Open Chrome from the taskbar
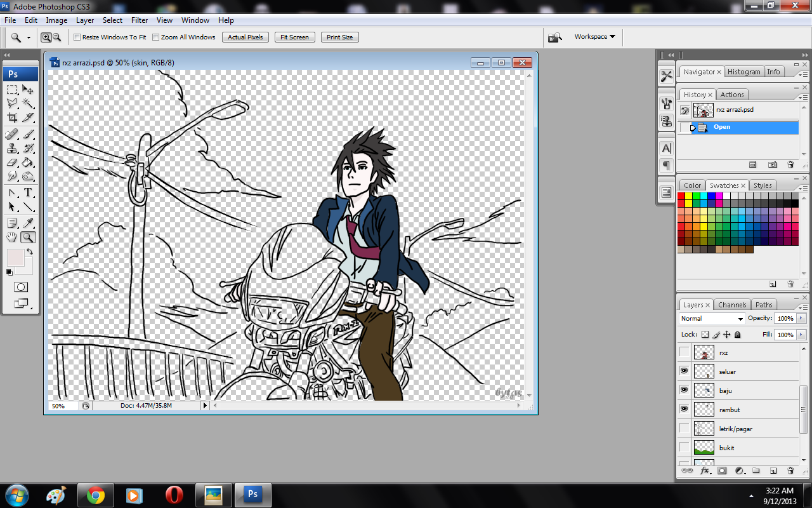The width and height of the screenshot is (812, 508). coord(96,495)
